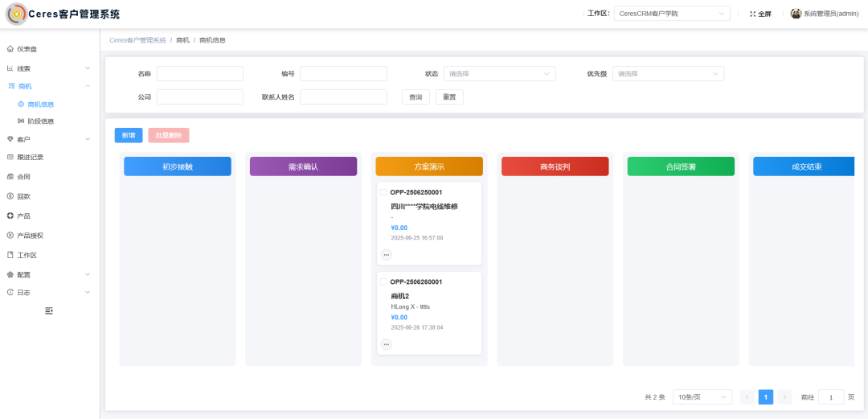Open more options on OPP-2506250001 card
868x419 pixels.
(386, 255)
